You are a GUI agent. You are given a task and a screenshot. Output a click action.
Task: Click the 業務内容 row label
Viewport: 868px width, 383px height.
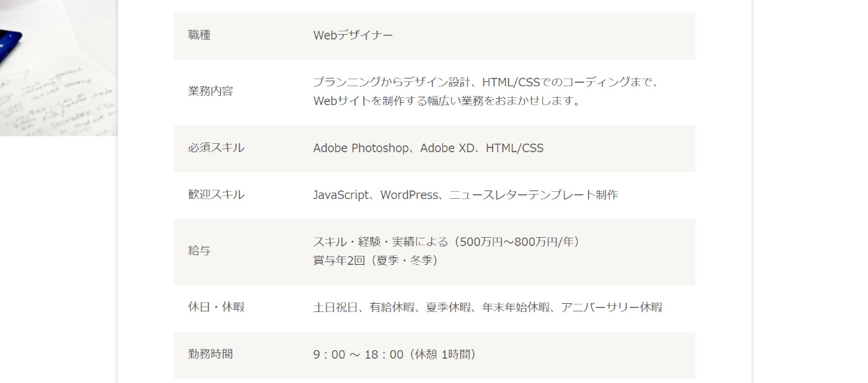tap(210, 91)
